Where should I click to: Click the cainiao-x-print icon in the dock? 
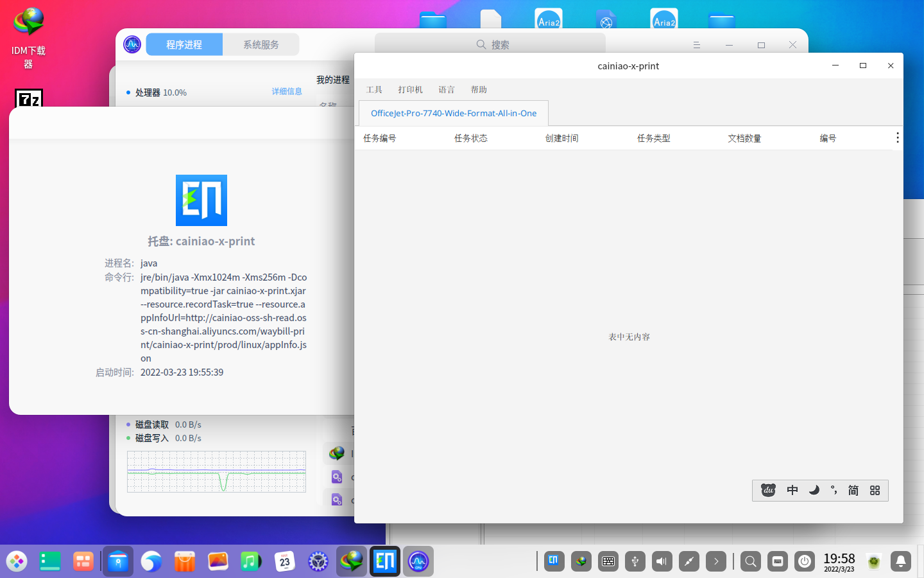[x=385, y=561]
